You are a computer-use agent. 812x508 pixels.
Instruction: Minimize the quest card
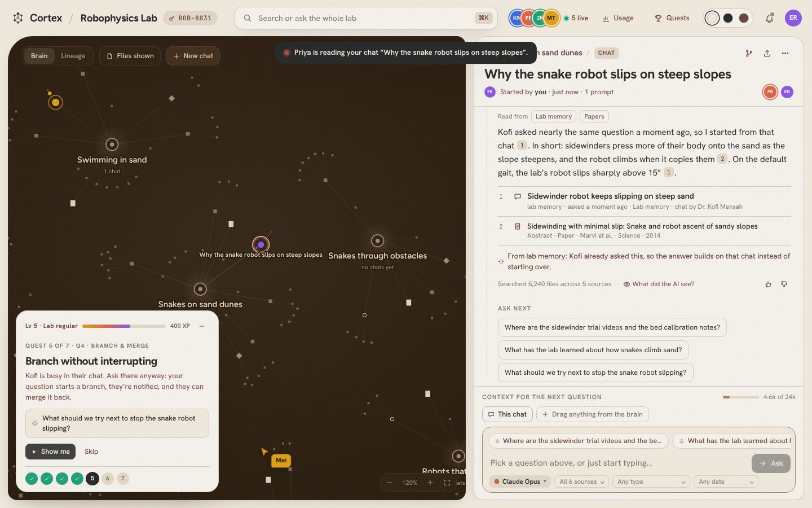[x=202, y=326]
